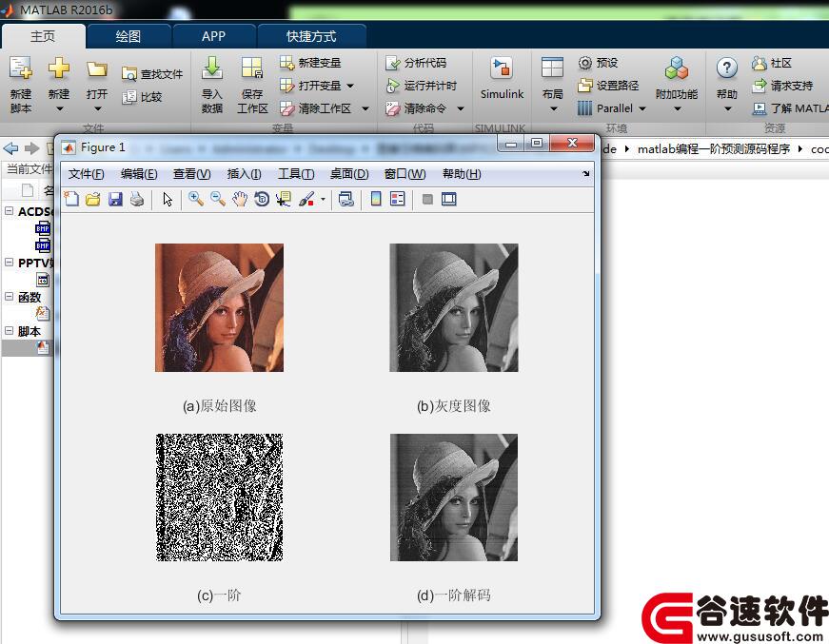Screen dimensions: 829x644
Task: Select the edit plot arrow tool
Action: coord(168,199)
